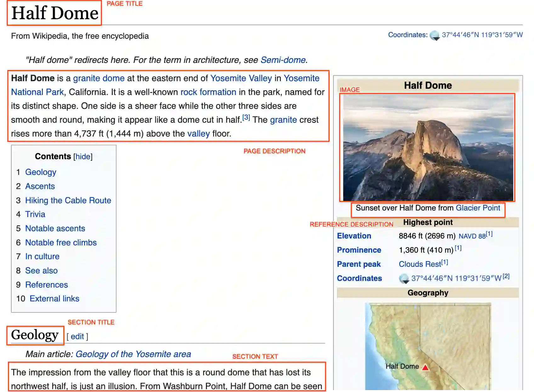
Task: Follow the 'valley' link before floor
Action: click(x=198, y=134)
